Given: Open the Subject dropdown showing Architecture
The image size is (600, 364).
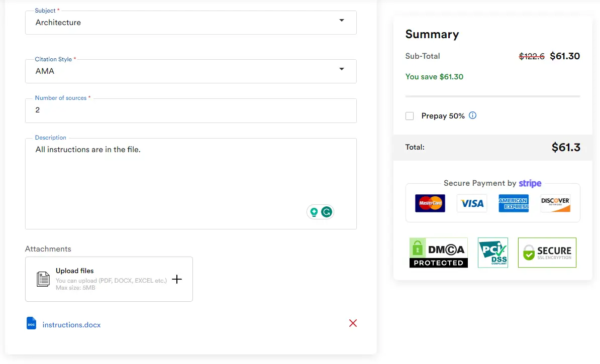Looking at the screenshot, I should (x=190, y=23).
